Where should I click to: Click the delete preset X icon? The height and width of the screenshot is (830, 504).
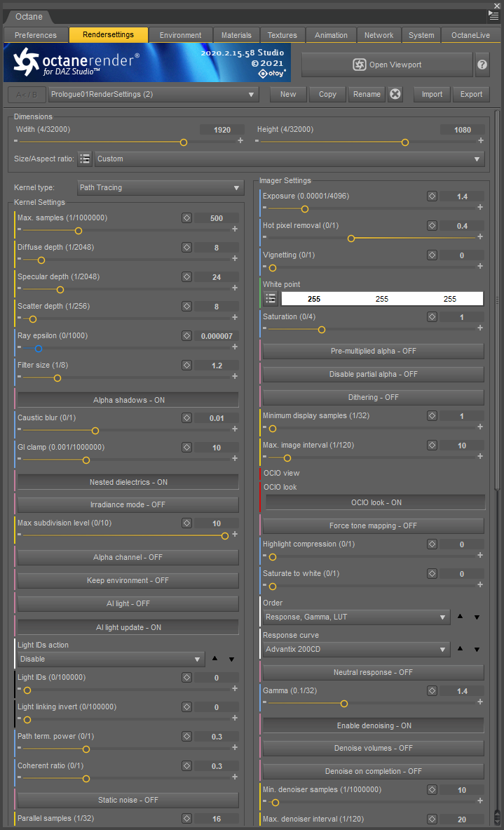tap(395, 94)
